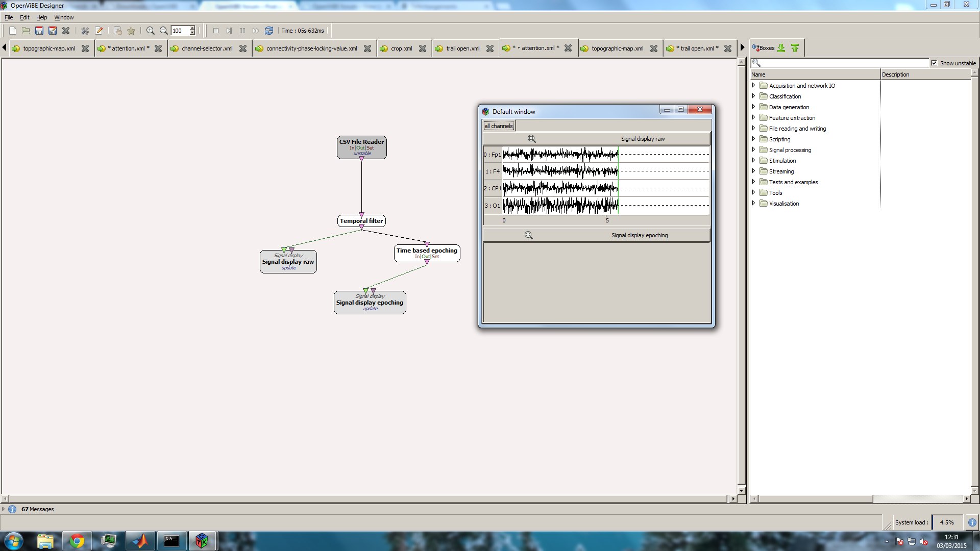Expand the Signal processing category
This screenshot has height=551, width=980.
pyautogui.click(x=753, y=149)
